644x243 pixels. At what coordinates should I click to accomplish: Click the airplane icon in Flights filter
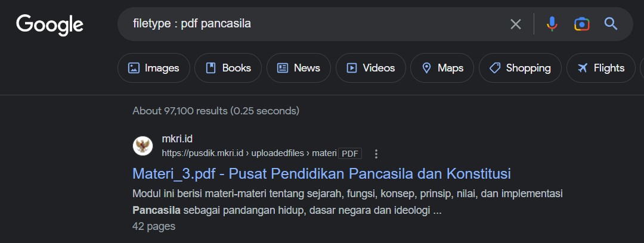coord(583,68)
